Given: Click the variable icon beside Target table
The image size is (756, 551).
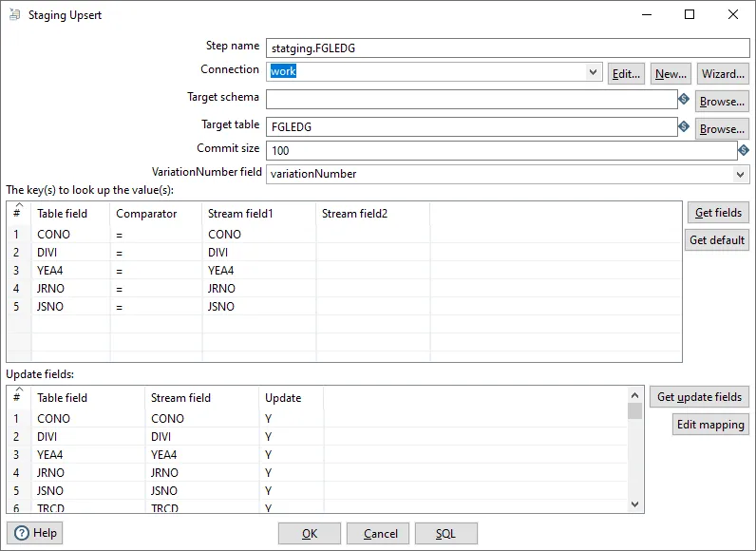Looking at the screenshot, I should 684,125.
